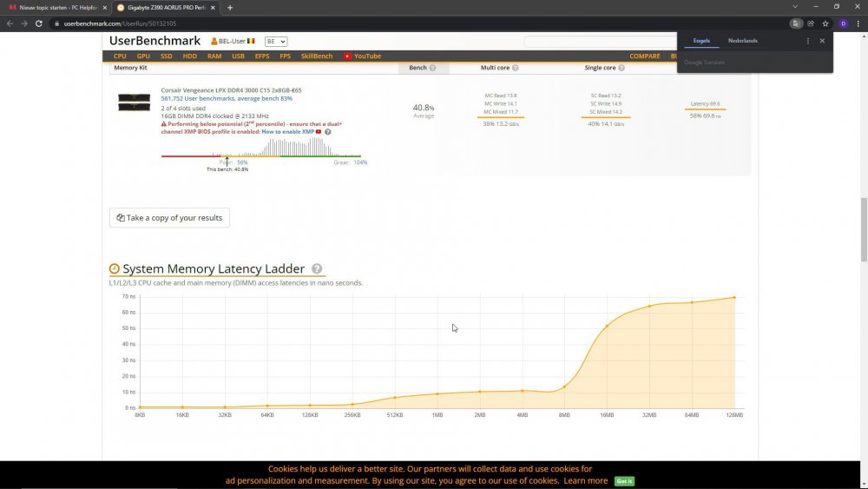868x489 pixels.
Task: Click the Corsair Vengeance LPX memory thumbnail
Action: point(134,100)
